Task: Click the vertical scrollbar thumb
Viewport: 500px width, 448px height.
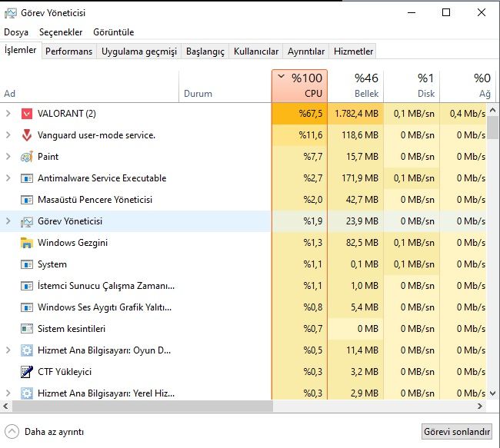Action: 492,128
